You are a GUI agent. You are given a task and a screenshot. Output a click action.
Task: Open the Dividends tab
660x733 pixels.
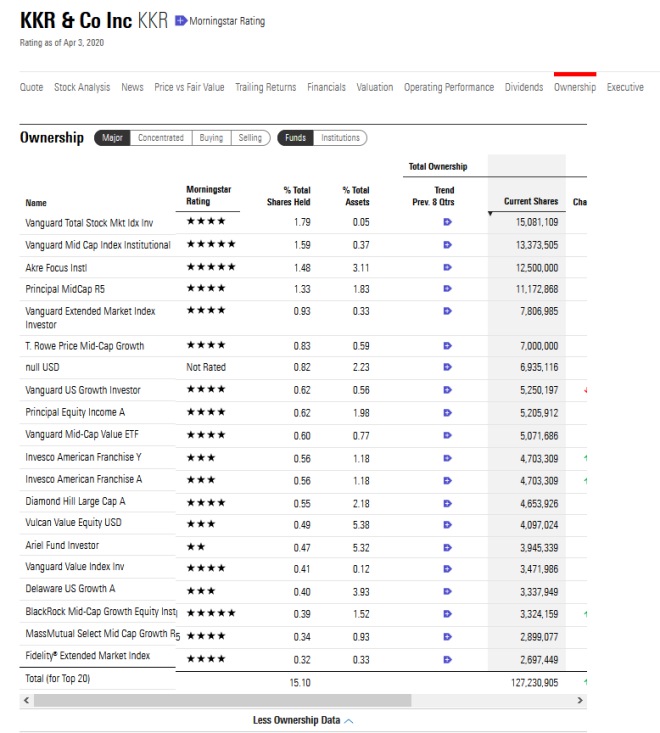[524, 87]
